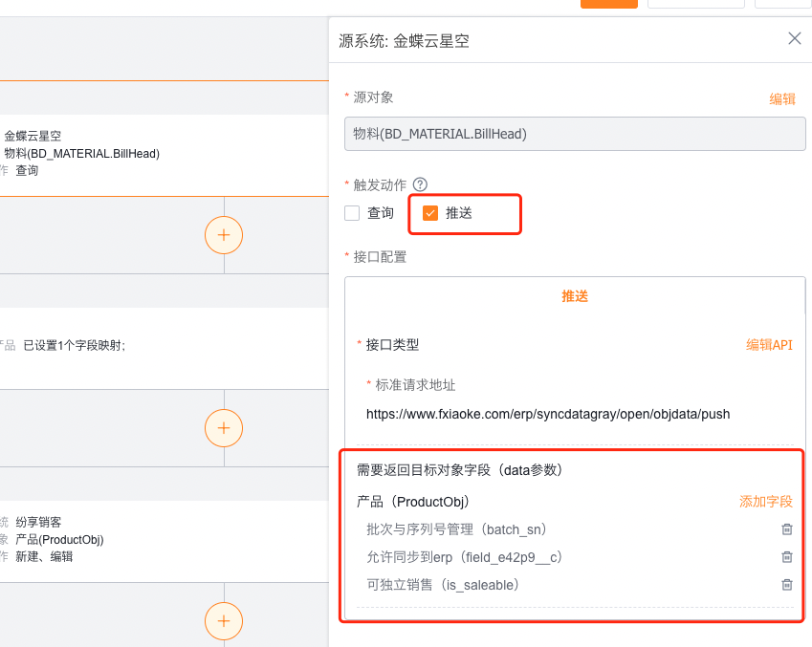The width and height of the screenshot is (812, 647).
Task: Delete the field_e42p9__c field row
Action: tap(786, 557)
